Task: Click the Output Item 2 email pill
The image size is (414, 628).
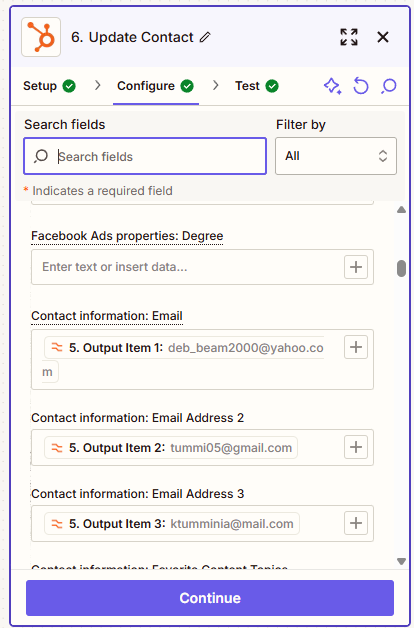Action: click(171, 447)
